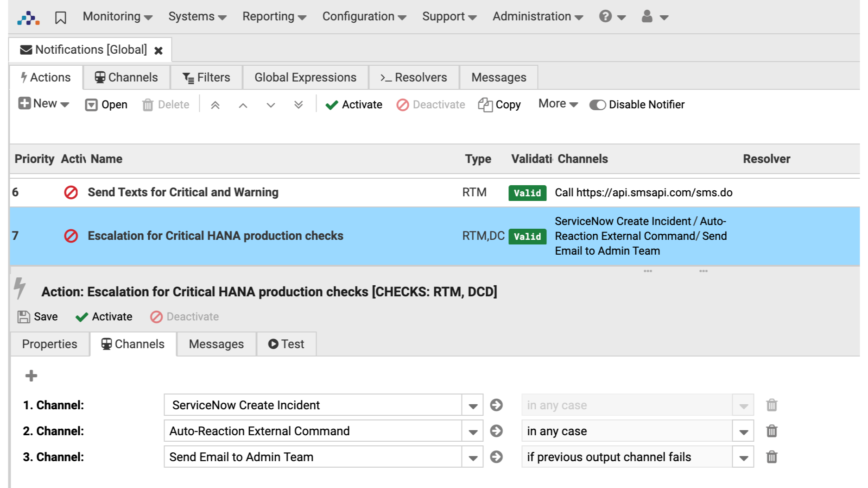Sort by the Name column header

pos(107,159)
